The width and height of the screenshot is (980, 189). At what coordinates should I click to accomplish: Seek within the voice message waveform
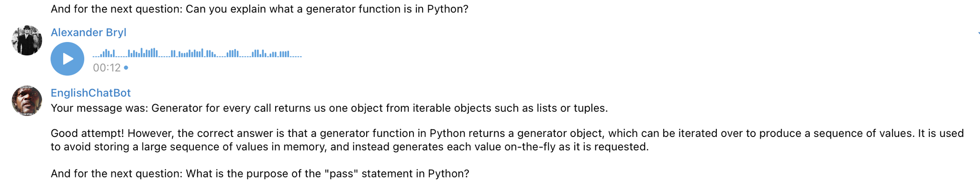pos(197,52)
